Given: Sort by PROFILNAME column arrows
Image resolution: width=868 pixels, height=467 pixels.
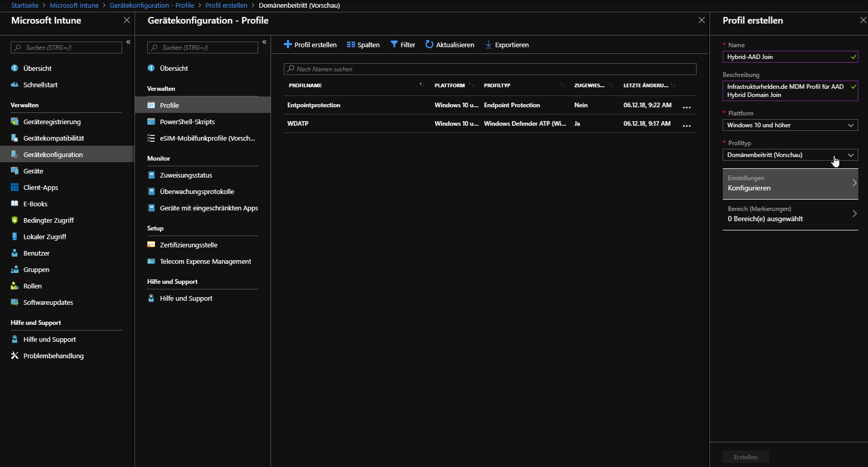Looking at the screenshot, I should [x=421, y=85].
